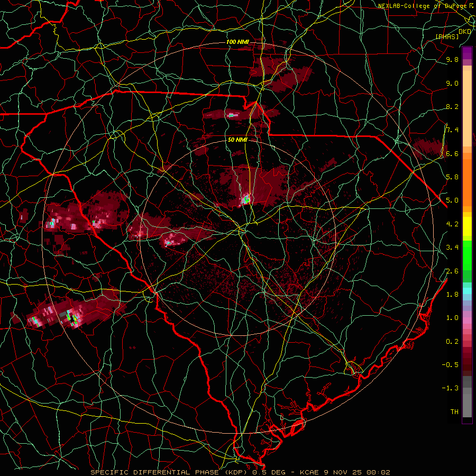Click the 9.8 value on color scale
Image resolution: width=476 pixels, height=476 pixels.
point(452,59)
